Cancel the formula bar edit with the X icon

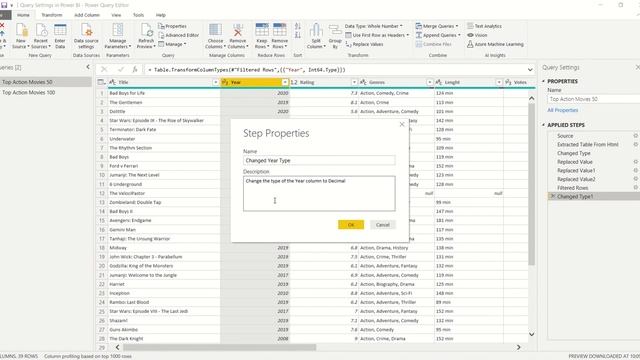(x=104, y=70)
